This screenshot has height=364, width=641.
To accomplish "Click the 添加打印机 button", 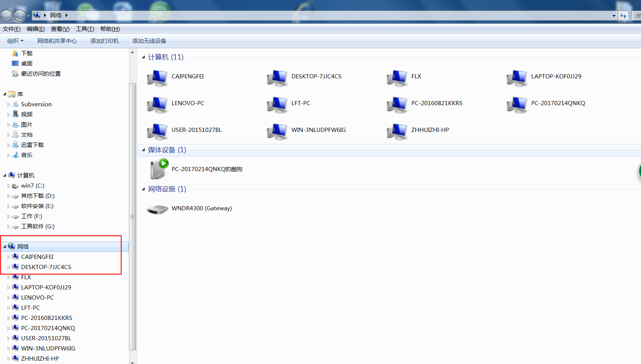I will [x=104, y=41].
